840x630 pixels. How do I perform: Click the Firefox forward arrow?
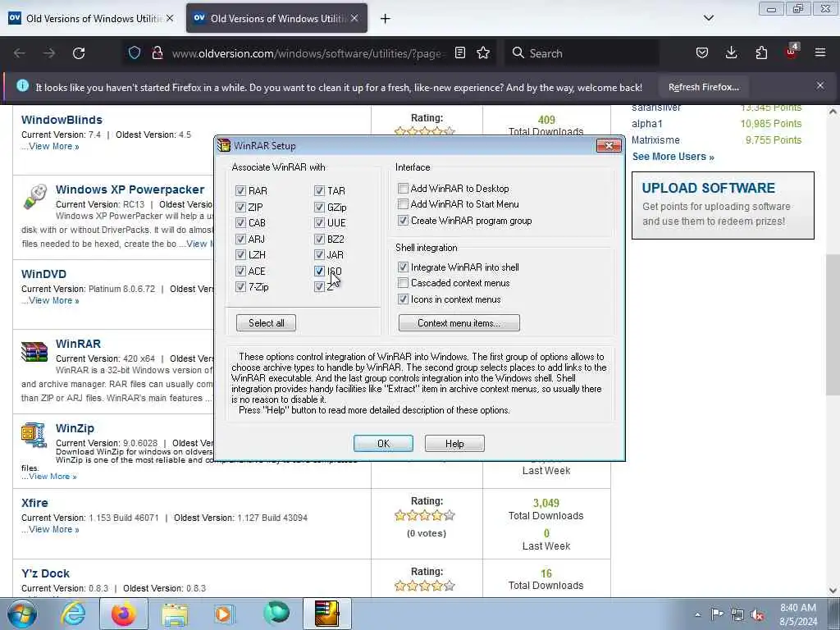49,53
